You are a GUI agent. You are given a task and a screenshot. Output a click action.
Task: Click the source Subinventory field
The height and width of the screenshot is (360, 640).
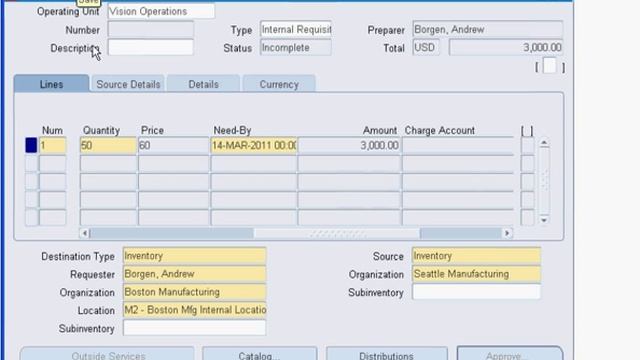476,292
